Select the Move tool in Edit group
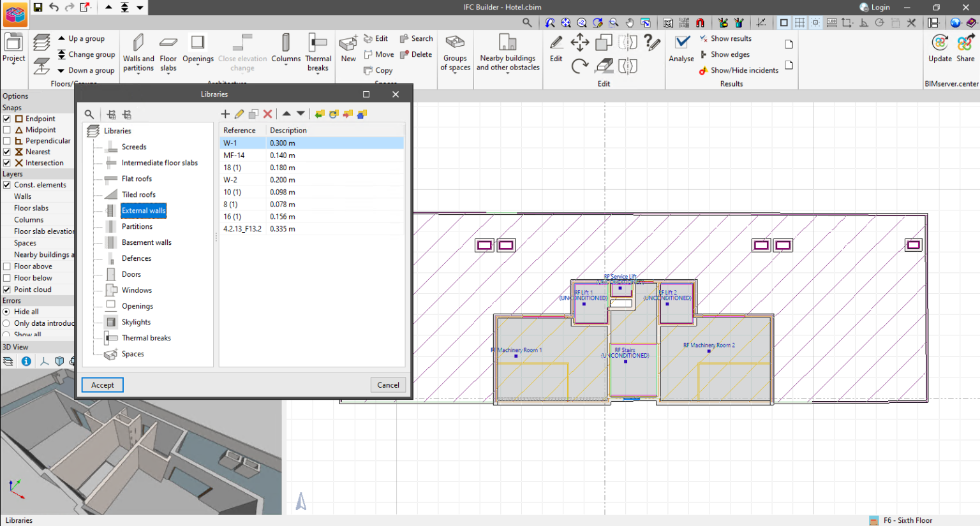 point(579,43)
